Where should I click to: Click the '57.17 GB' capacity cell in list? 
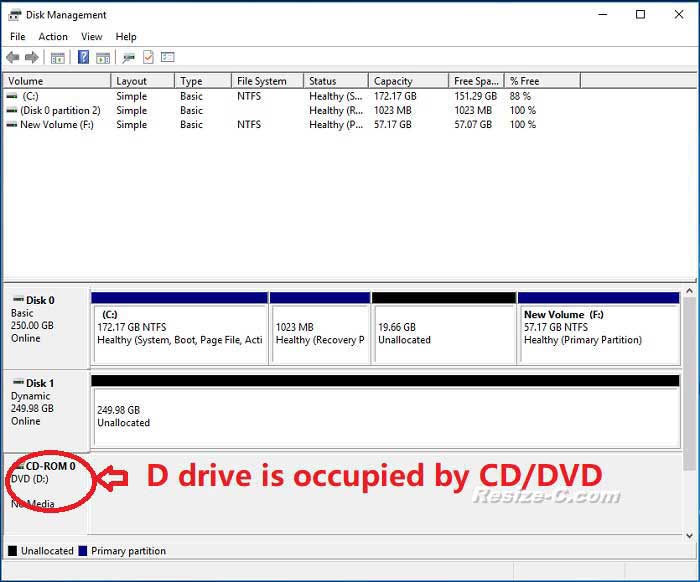click(x=392, y=125)
